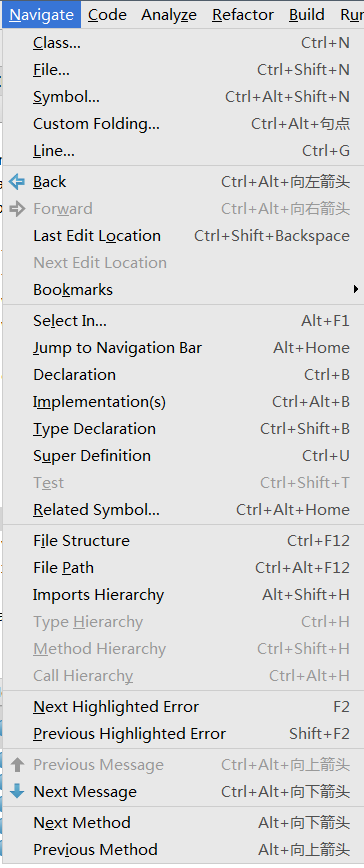The image size is (364, 868).
Task: Open the Run menu
Action: coord(351,14)
